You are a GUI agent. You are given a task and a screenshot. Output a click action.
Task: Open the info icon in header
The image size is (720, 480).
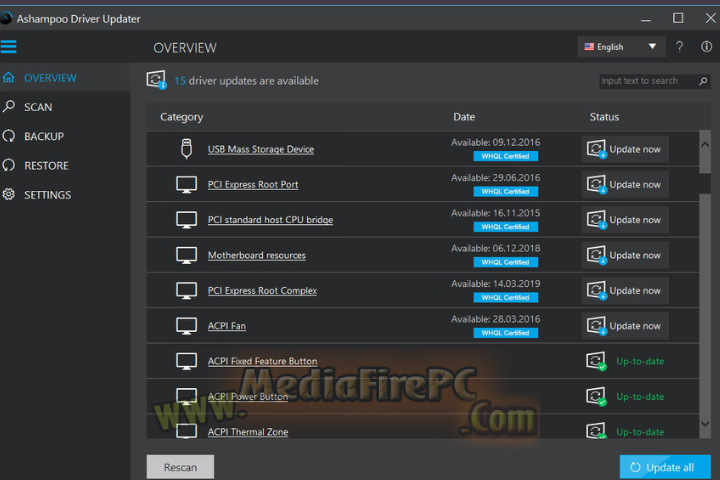(x=706, y=46)
